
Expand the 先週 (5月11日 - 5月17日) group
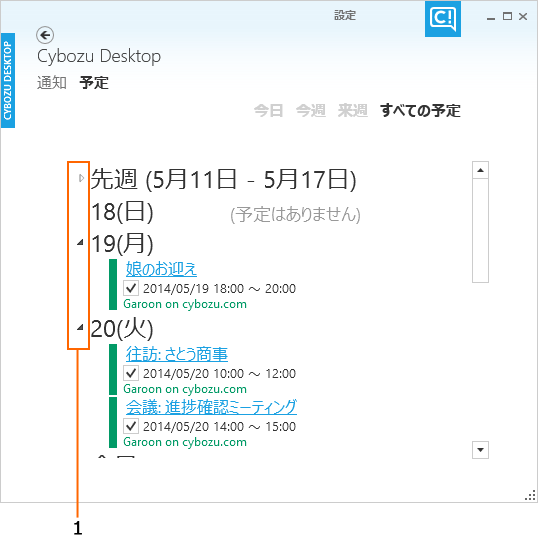coord(81,178)
